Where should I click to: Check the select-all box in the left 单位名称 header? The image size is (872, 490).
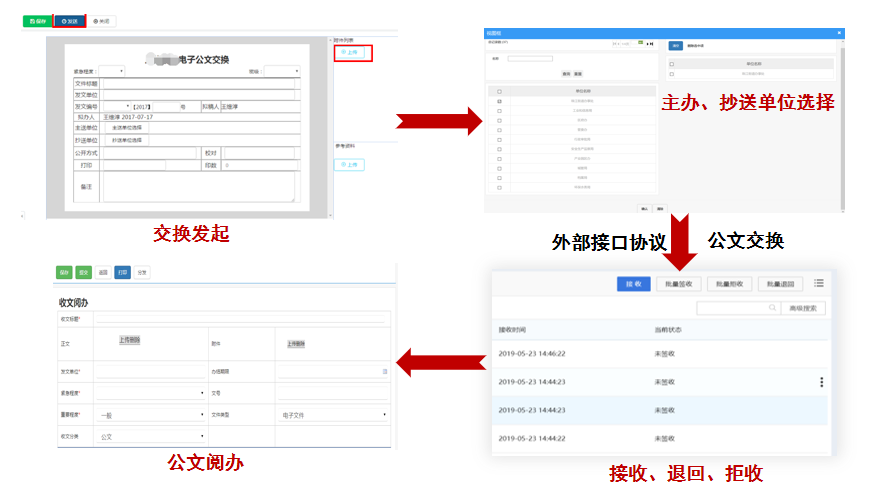click(x=499, y=91)
